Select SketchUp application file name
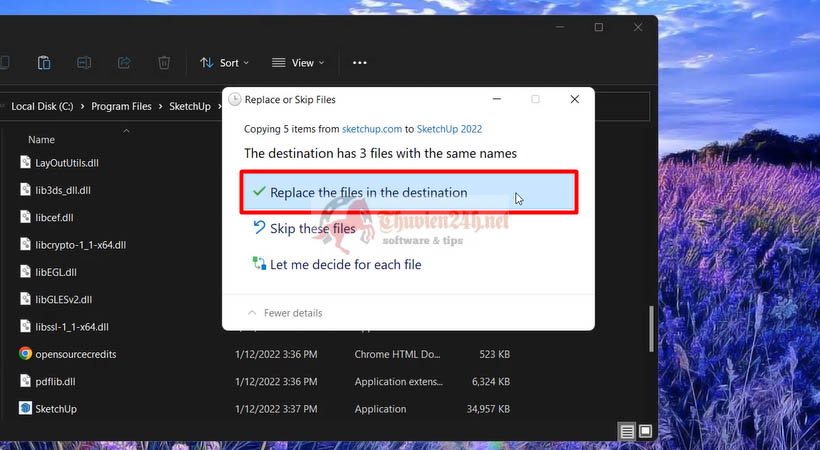This screenshot has height=450, width=820. (56, 409)
